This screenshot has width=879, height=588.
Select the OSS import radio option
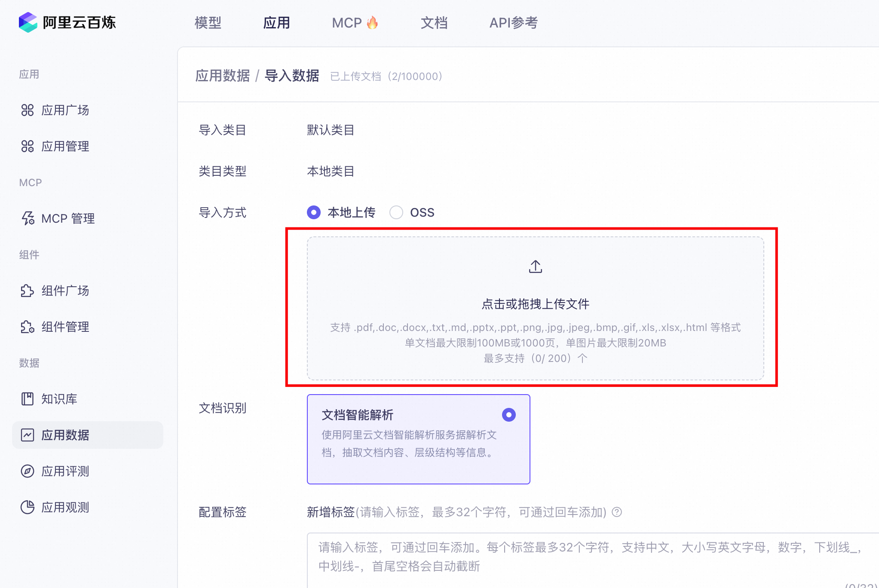click(x=396, y=212)
